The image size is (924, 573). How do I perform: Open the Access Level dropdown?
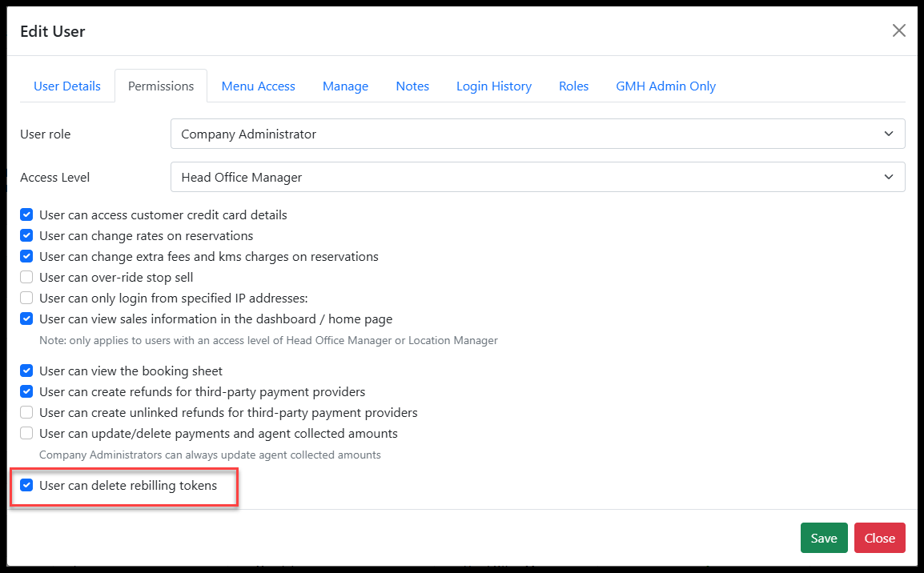click(x=537, y=177)
